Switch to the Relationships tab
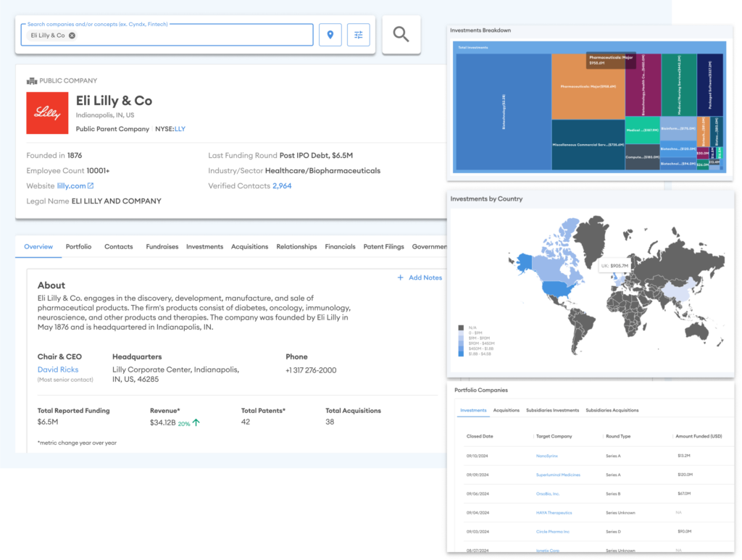Viewport: 742px width, 560px height. point(296,246)
